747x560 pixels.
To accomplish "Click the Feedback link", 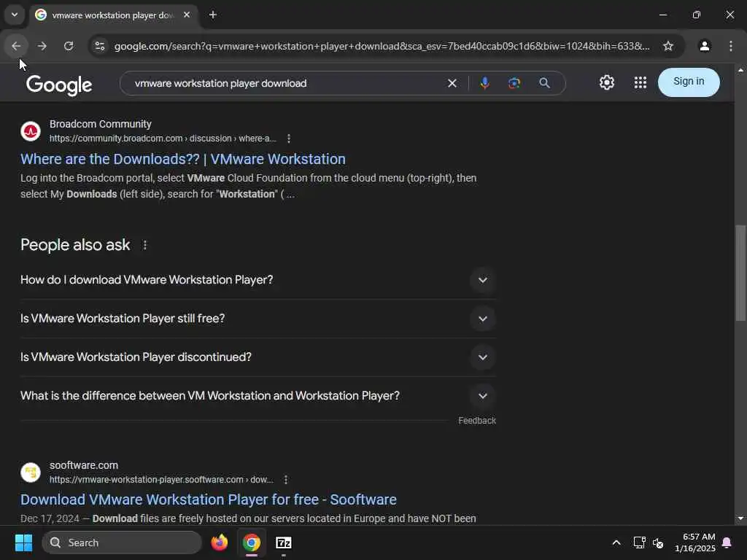I will pyautogui.click(x=477, y=421).
